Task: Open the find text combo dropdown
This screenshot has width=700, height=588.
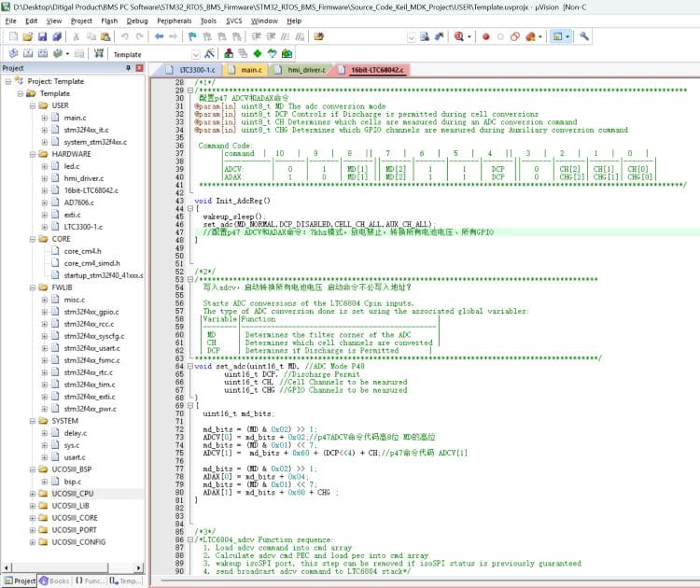Action: pos(411,37)
